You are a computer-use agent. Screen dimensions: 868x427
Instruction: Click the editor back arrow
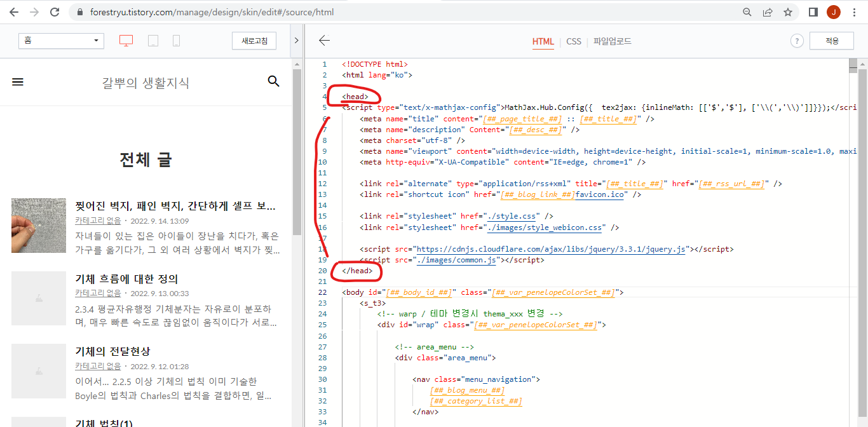324,41
